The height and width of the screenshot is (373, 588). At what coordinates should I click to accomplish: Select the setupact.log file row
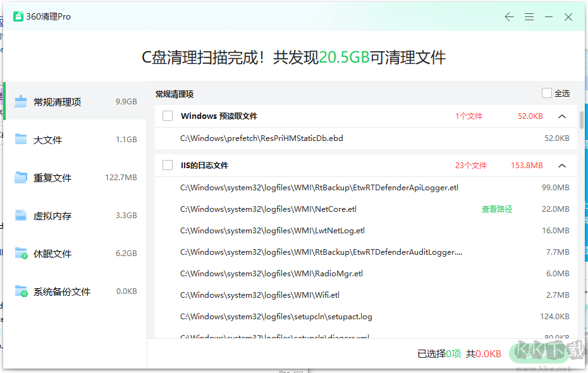point(365,316)
